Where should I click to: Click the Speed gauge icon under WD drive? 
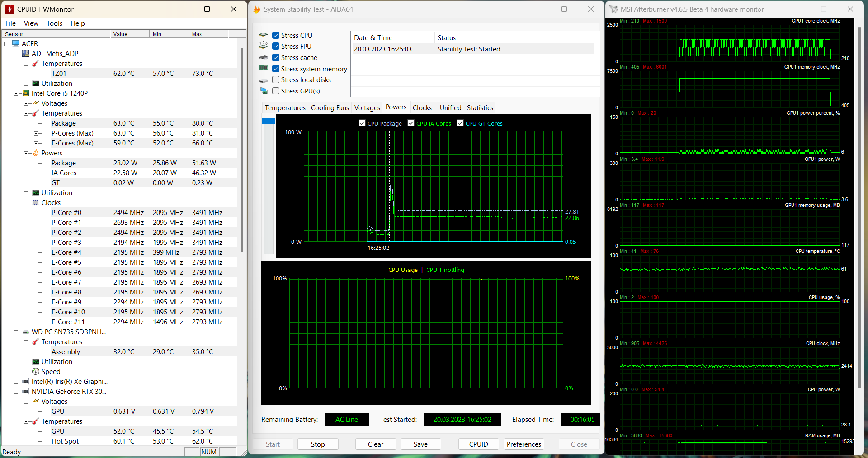(36, 372)
